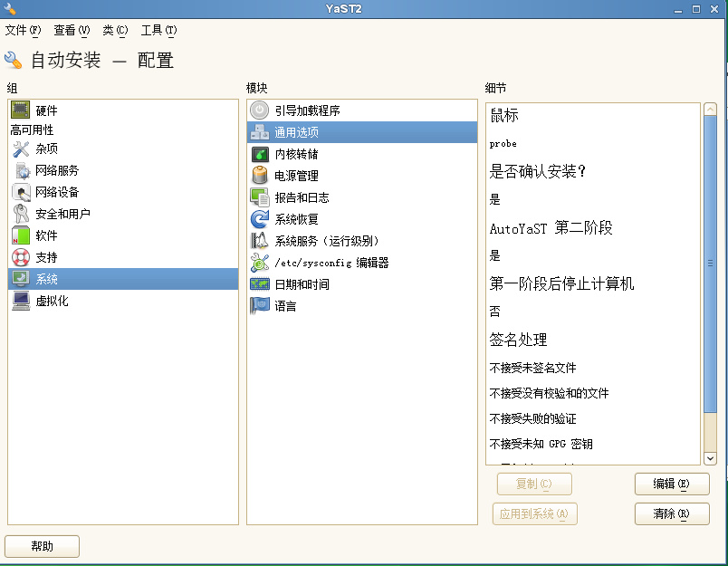
Task: Click the AutoYaST 第二阶段 heading
Action: 551,227
